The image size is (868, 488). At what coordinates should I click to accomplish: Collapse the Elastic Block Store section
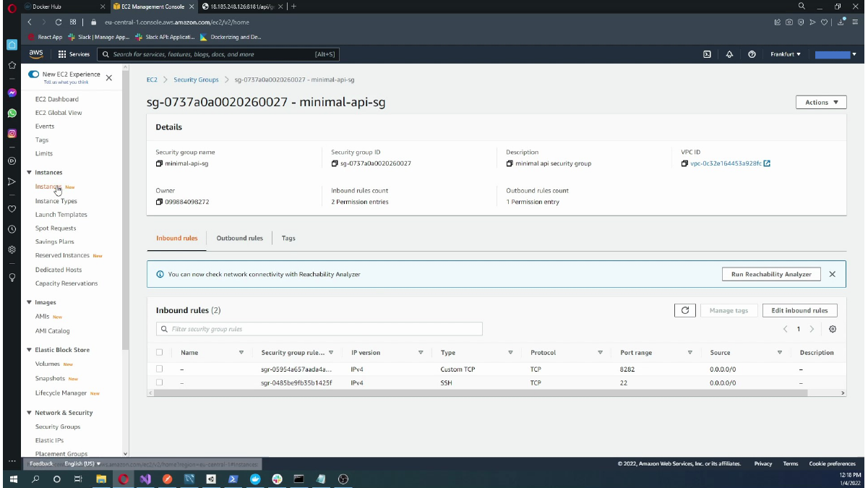click(x=29, y=350)
